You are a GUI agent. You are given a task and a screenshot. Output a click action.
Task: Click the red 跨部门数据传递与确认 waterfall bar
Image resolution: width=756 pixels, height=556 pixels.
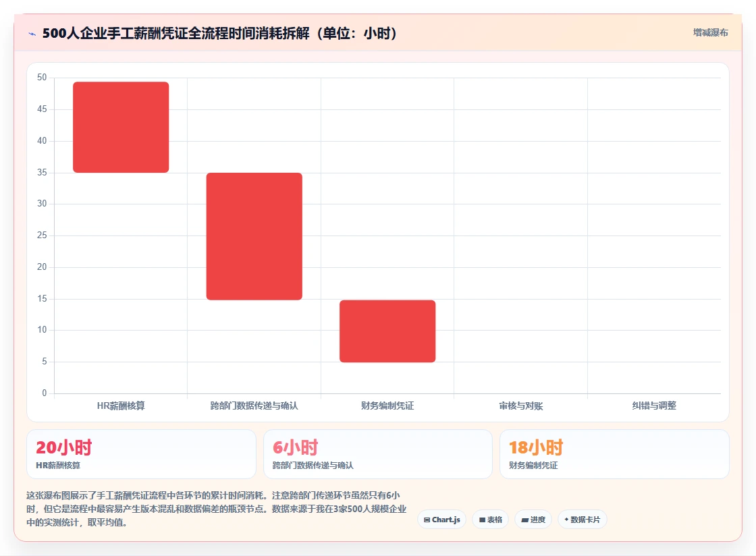tap(254, 236)
